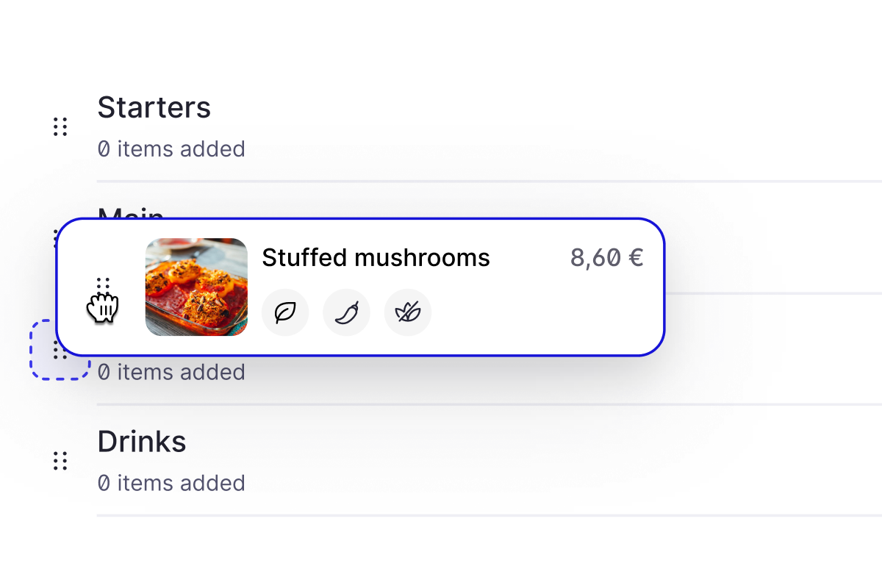882x588 pixels.
Task: Click the crossed-out wheat gluten-free icon
Action: [x=408, y=312]
